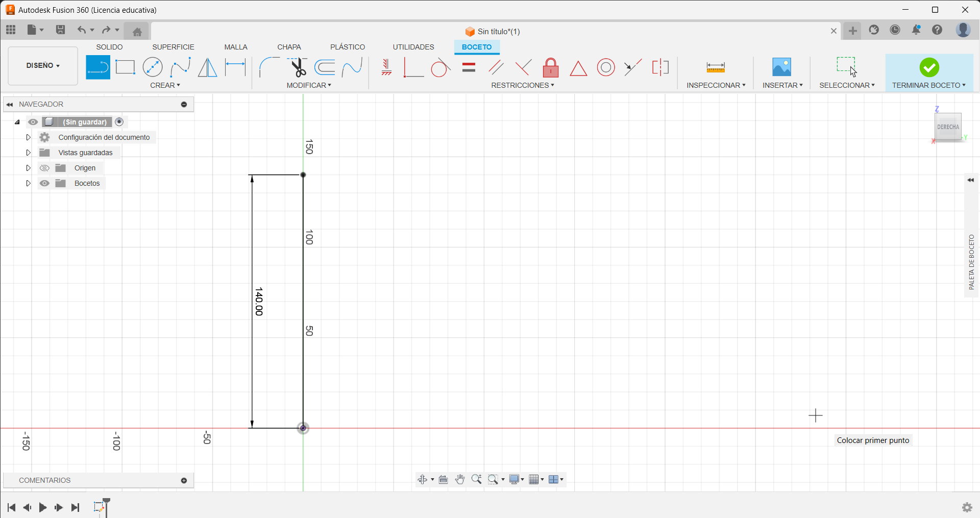Expand the Origen tree node
Screen dimensions: 980x518
(x=29, y=168)
